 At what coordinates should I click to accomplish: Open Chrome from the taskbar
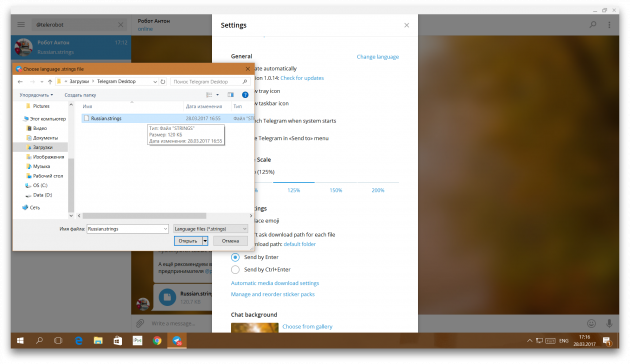point(157,341)
